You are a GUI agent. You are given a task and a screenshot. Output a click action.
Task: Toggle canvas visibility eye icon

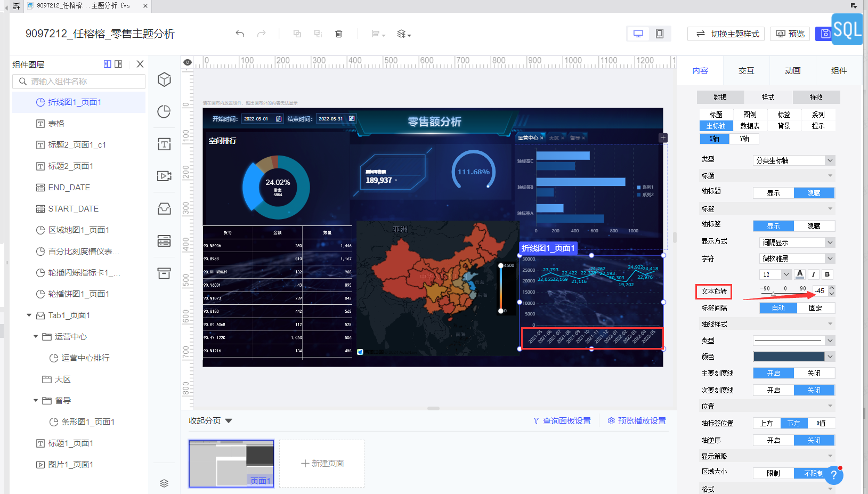(188, 62)
